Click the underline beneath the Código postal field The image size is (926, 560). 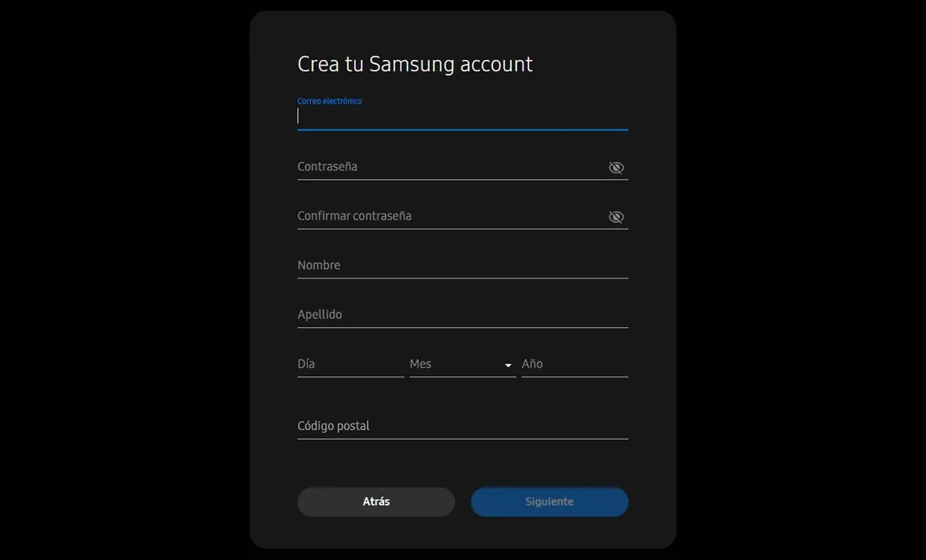461,439
